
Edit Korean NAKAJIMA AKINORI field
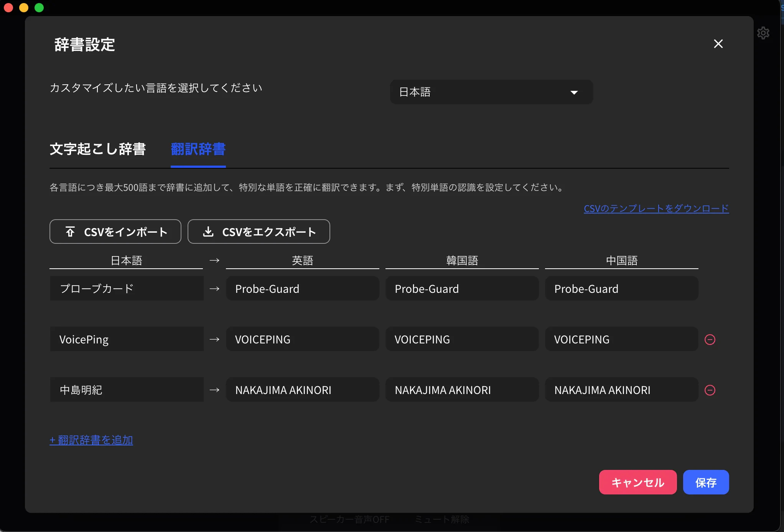pos(462,389)
